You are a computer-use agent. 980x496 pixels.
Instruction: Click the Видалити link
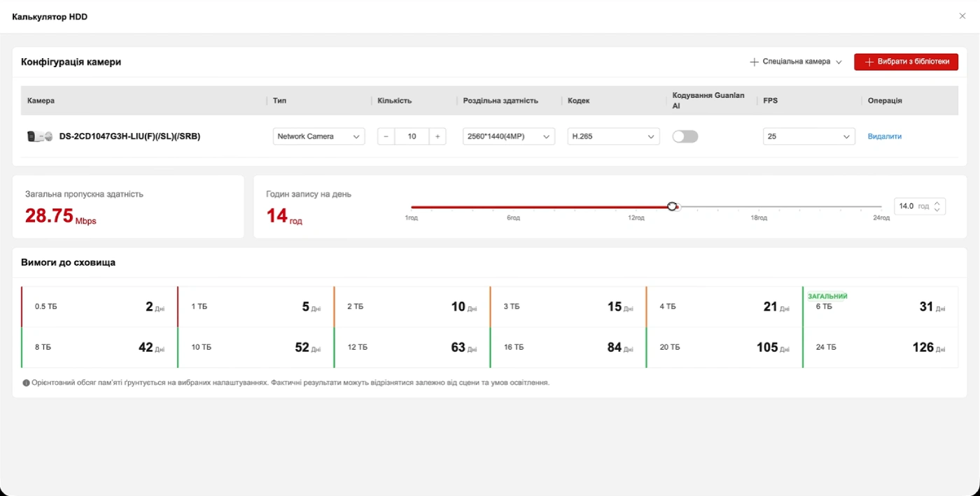pos(885,136)
